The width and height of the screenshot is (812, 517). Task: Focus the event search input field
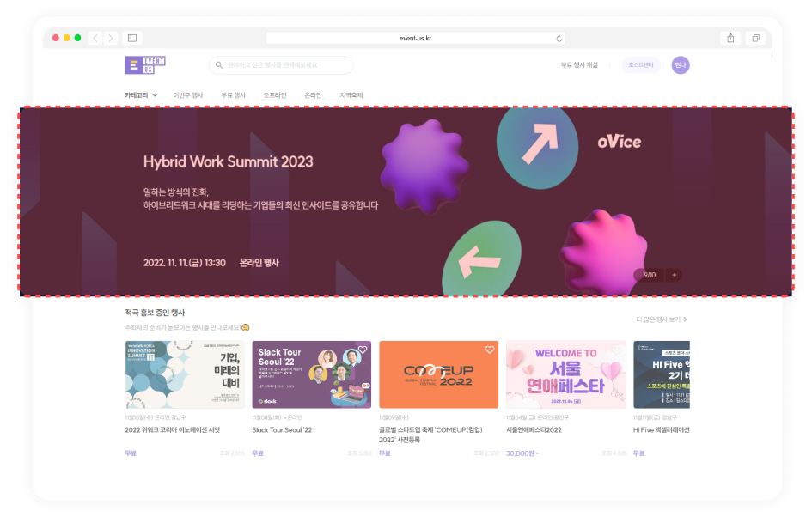[x=281, y=65]
